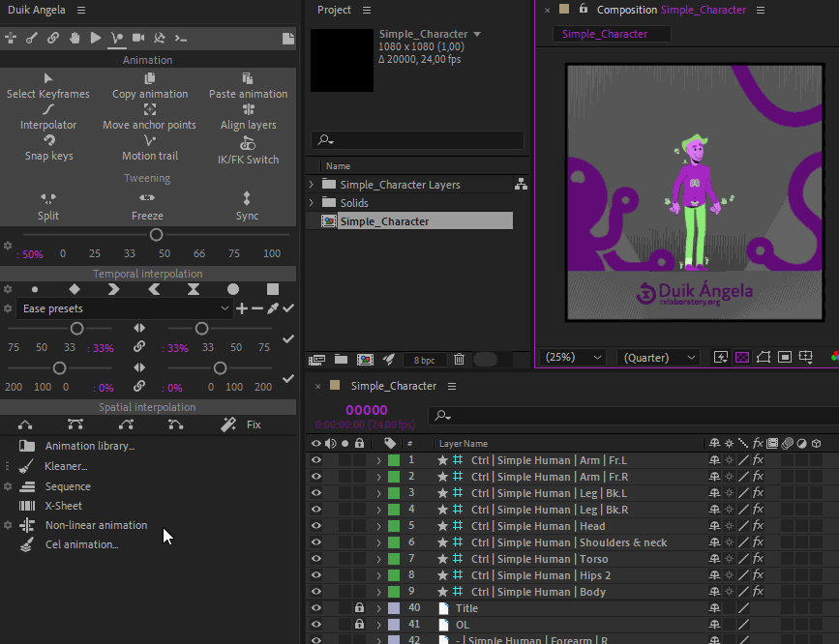
Task: Click the Align layers icon
Action: coord(248,110)
